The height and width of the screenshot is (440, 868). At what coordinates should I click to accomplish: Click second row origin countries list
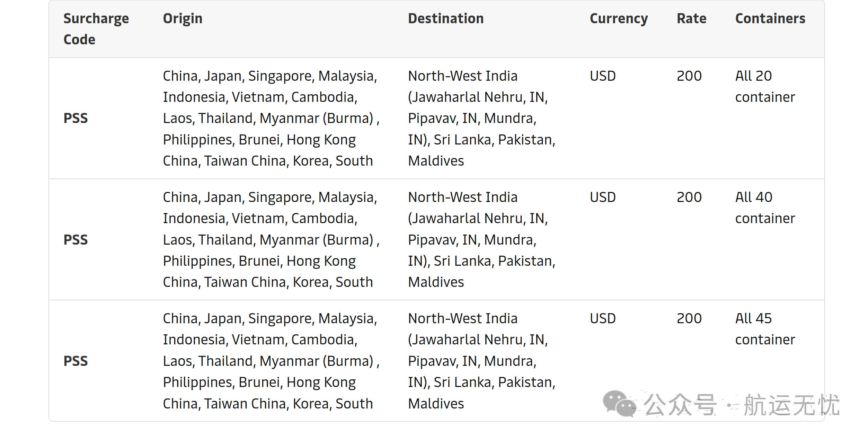[271, 240]
